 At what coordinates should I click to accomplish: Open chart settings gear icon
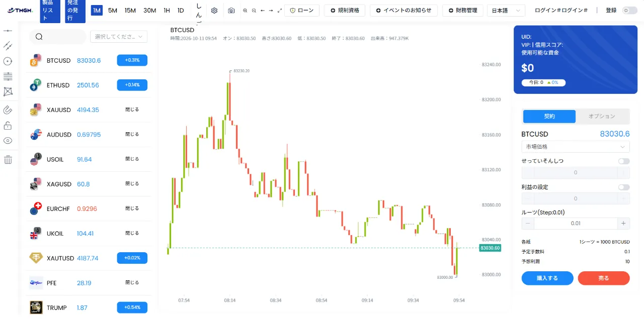click(x=214, y=11)
